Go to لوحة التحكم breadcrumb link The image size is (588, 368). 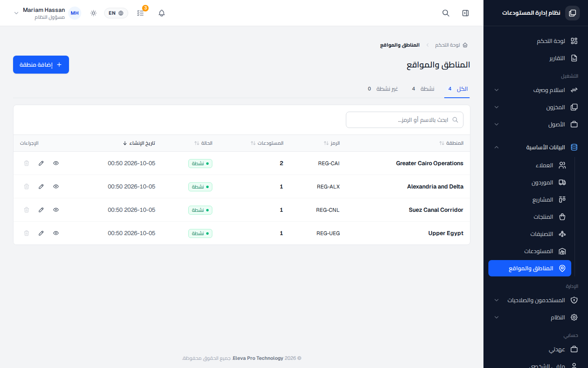click(448, 45)
